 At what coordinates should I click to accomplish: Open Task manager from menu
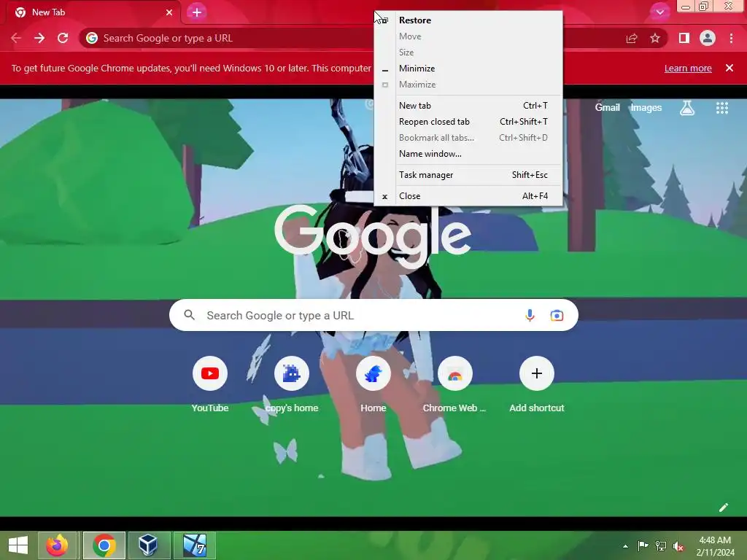click(468, 175)
